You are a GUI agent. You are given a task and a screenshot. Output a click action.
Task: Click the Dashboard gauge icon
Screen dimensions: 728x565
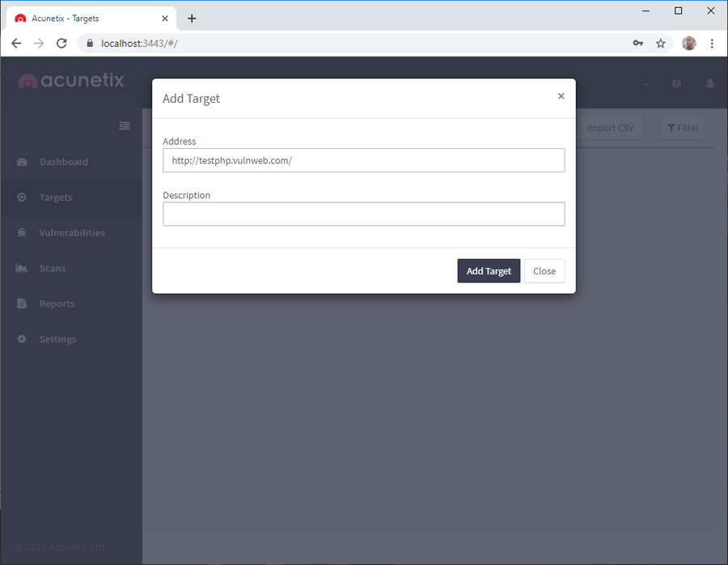coord(22,162)
